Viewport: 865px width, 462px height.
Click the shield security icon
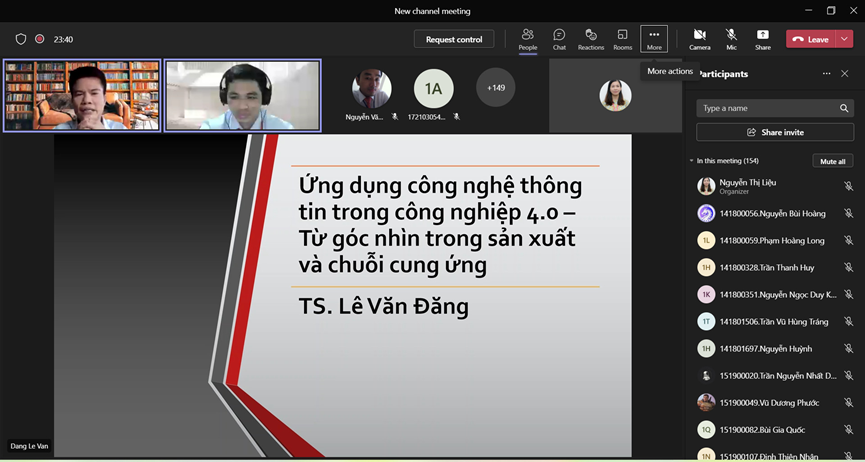pyautogui.click(x=21, y=39)
